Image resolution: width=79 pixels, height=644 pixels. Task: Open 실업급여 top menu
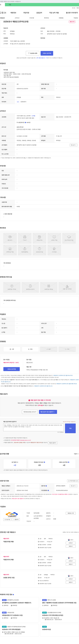[39, 13]
